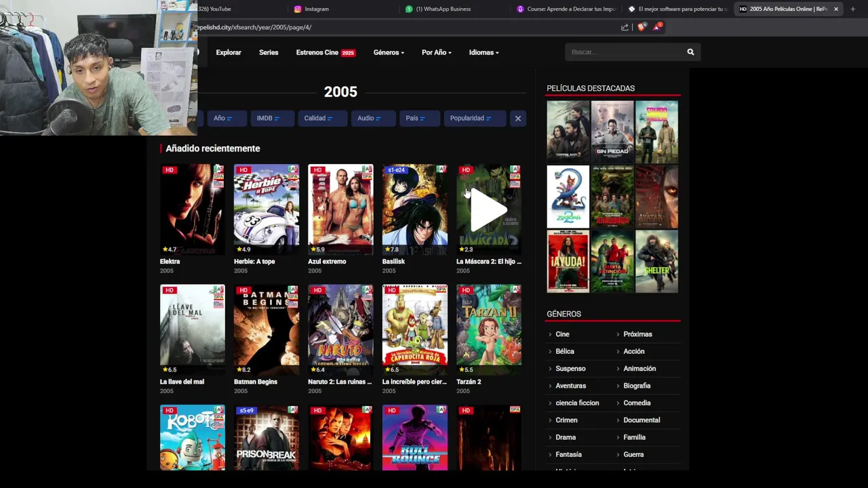
Task: Click s1-e24 badge on Basilisk poster
Action: pyautogui.click(x=396, y=170)
